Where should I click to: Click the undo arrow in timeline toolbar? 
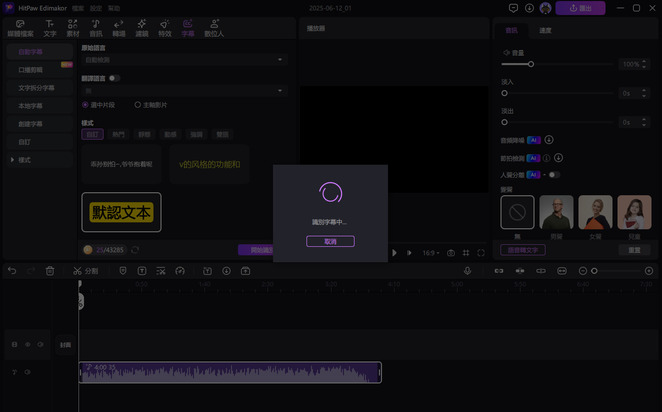pos(12,271)
